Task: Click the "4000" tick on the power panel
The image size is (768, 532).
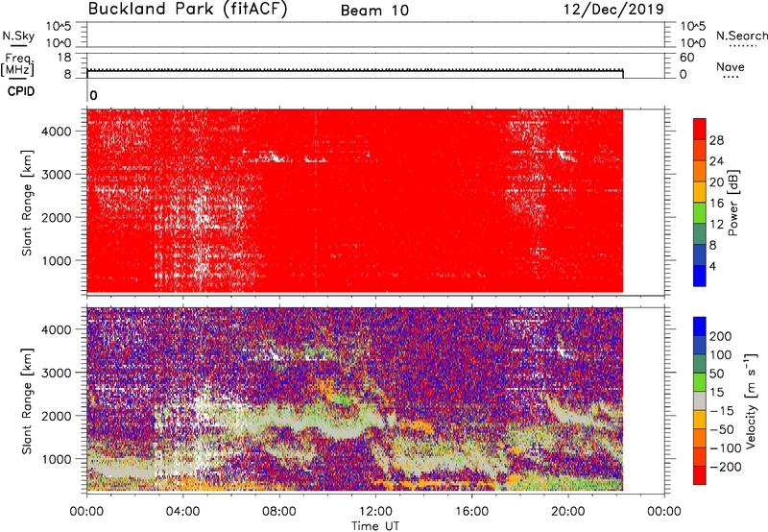Action: [x=56, y=132]
